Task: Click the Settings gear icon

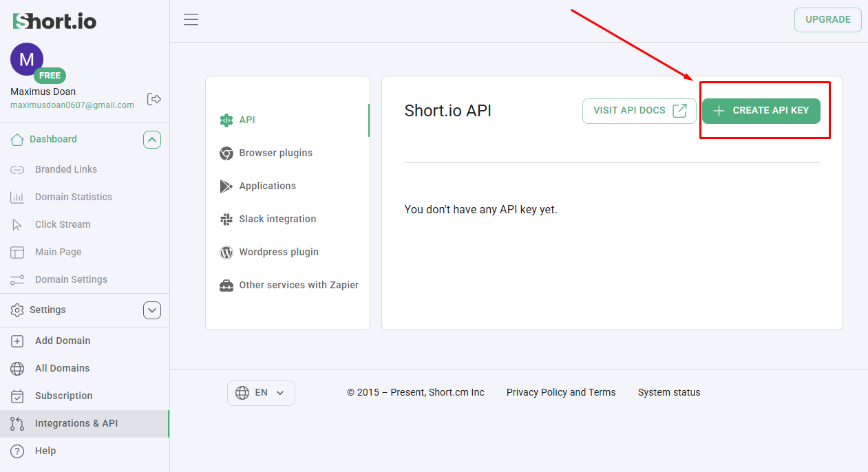Action: coord(17,310)
